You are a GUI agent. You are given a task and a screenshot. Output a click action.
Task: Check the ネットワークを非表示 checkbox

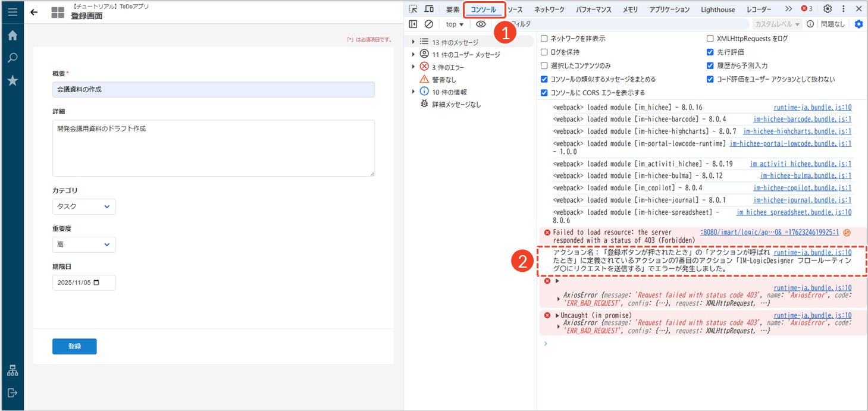pyautogui.click(x=544, y=38)
